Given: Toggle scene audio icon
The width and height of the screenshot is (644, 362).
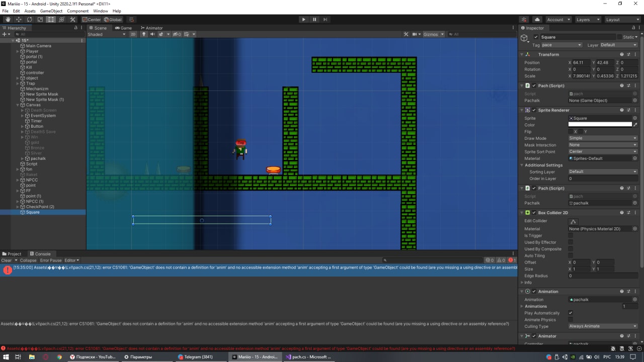Looking at the screenshot, I should pyautogui.click(x=152, y=34).
